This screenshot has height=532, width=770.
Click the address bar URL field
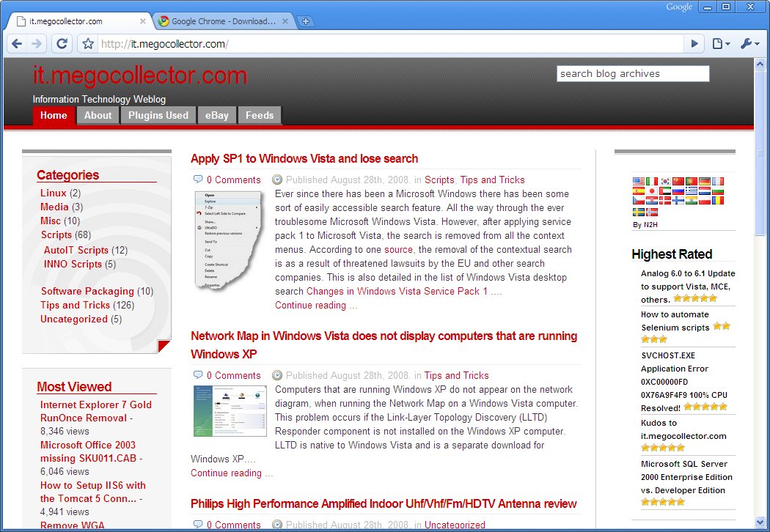pyautogui.click(x=390, y=44)
